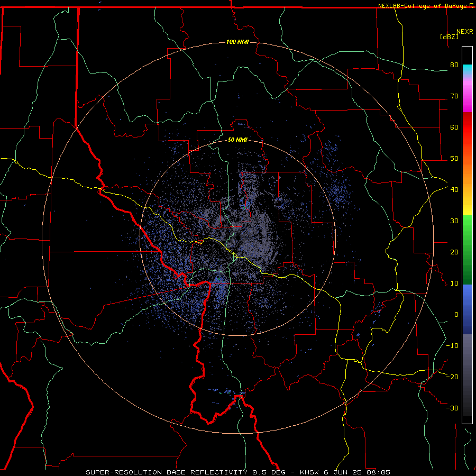Screen dimensions: 476x476
Task: Click the NEXR label above the legend
Action: pyautogui.click(x=464, y=32)
